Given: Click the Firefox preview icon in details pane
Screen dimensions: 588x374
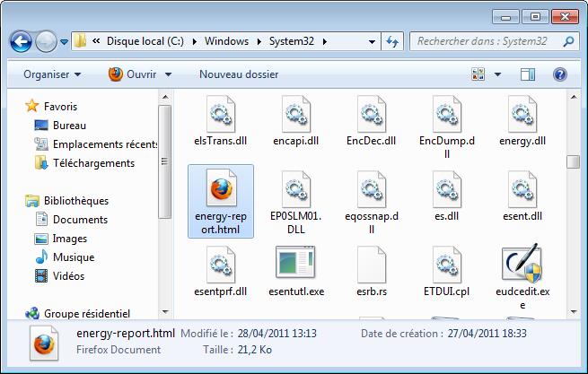Looking at the screenshot, I should coord(44,344).
